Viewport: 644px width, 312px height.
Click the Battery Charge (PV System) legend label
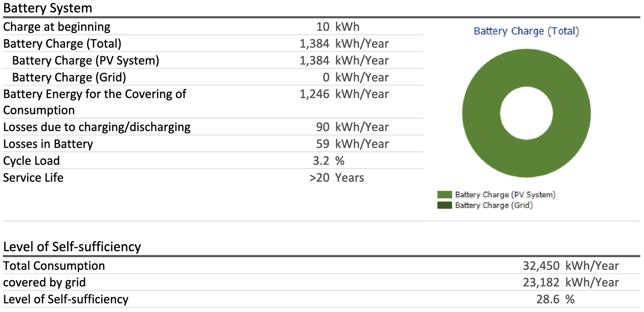pyautogui.click(x=505, y=195)
